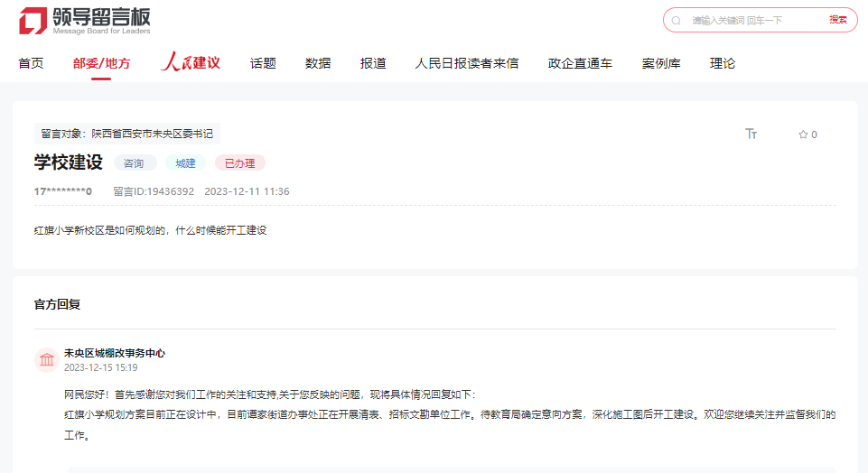Open 政企直通车 page
This screenshot has height=473, width=868.
click(x=580, y=63)
